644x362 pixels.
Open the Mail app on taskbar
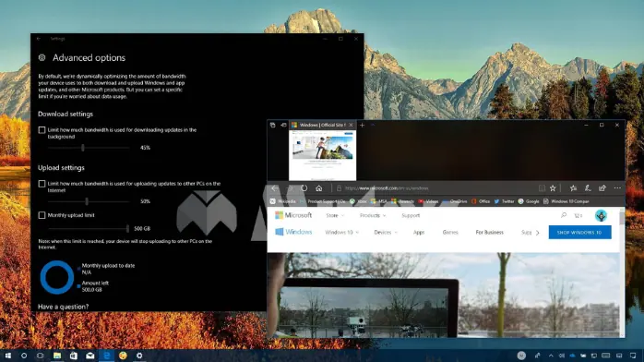89,356
